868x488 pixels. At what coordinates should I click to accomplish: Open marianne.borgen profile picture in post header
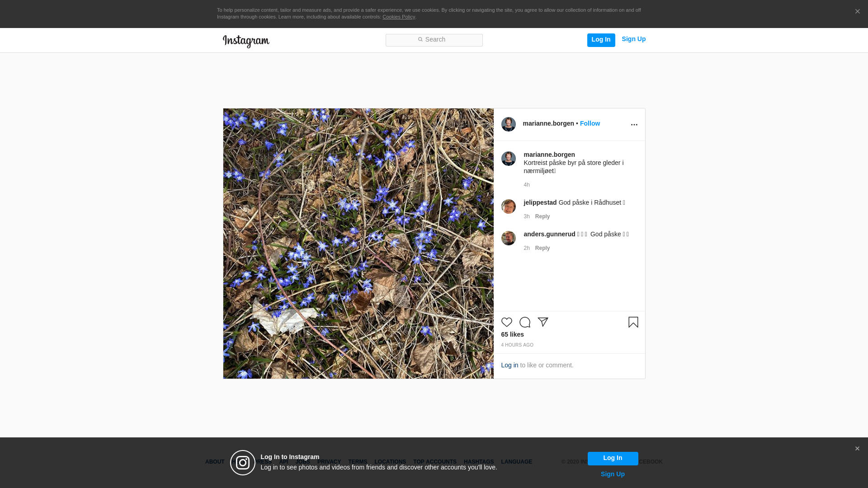(509, 124)
